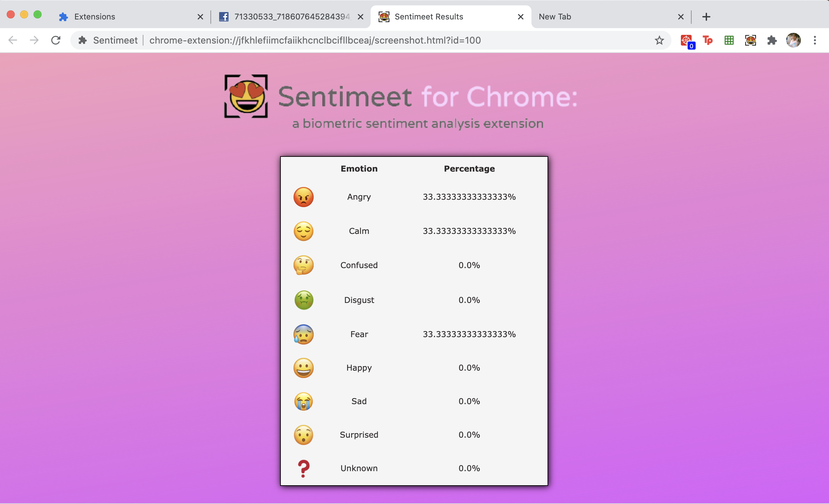Open the Chrome profile avatar
This screenshot has width=829, height=504.
coord(793,40)
